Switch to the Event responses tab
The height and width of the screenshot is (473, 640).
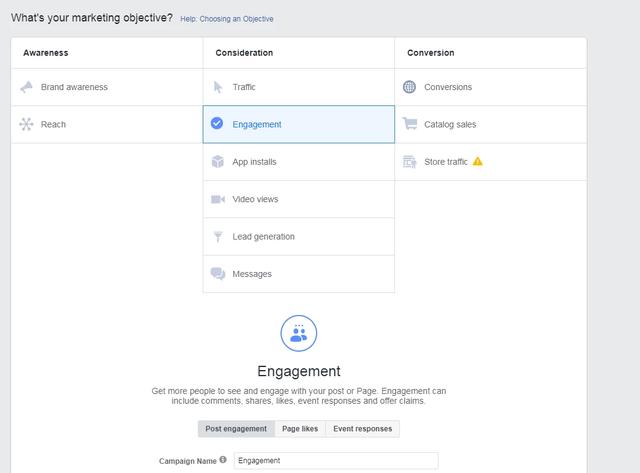363,429
